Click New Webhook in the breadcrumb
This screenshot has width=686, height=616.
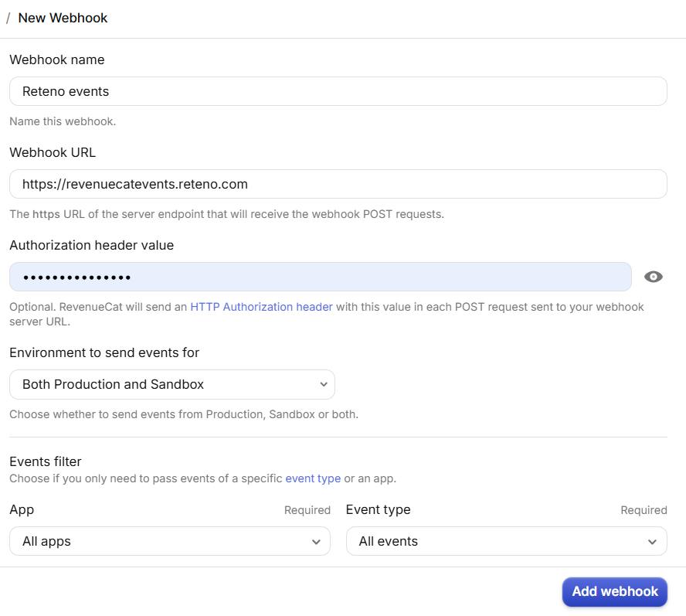coord(63,18)
